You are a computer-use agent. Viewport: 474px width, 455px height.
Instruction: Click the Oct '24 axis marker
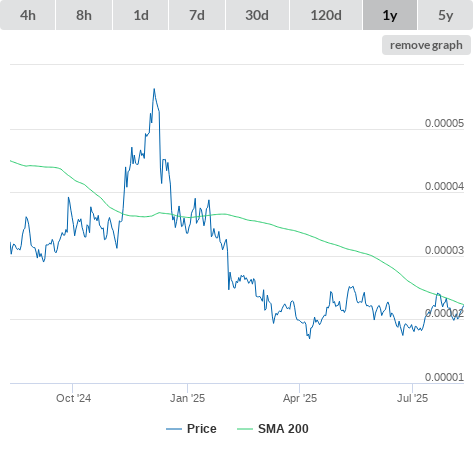(73, 398)
